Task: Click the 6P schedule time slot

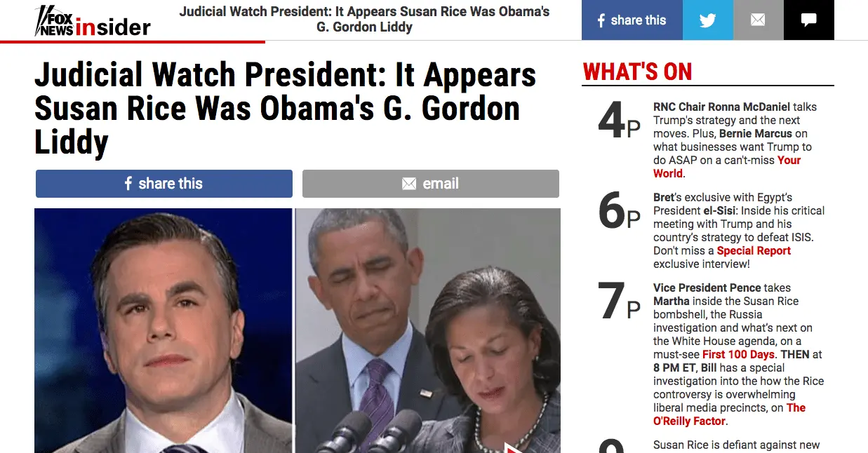Action: [619, 211]
